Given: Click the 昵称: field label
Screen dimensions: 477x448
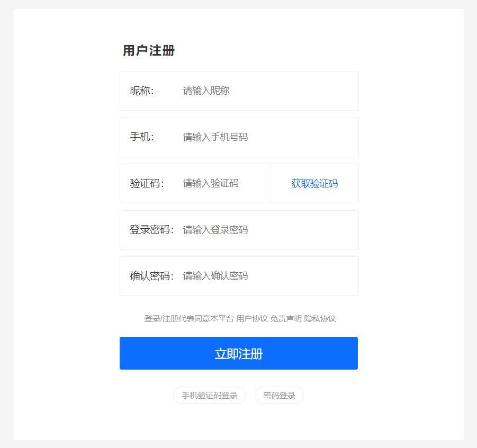Looking at the screenshot, I should (142, 91).
